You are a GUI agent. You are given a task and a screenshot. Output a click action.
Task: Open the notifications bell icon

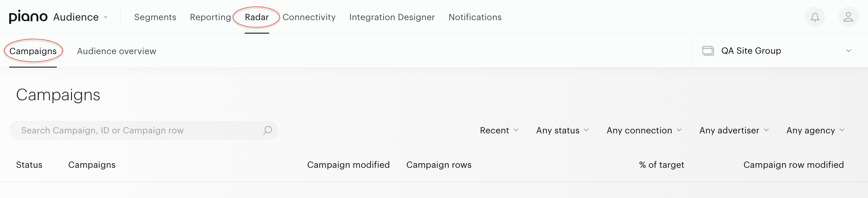pos(815,17)
